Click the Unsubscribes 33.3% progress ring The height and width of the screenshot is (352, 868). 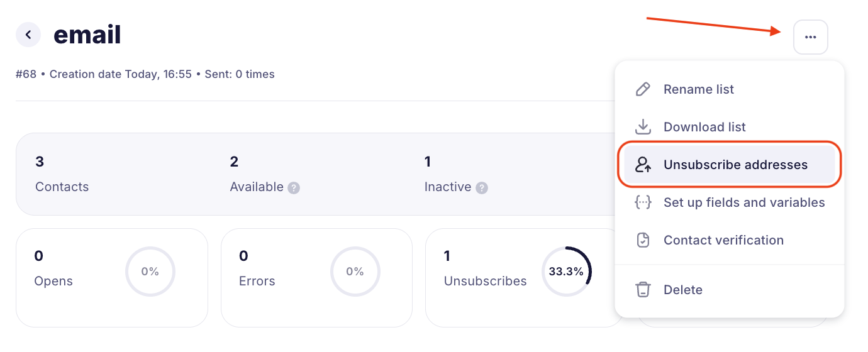click(566, 272)
